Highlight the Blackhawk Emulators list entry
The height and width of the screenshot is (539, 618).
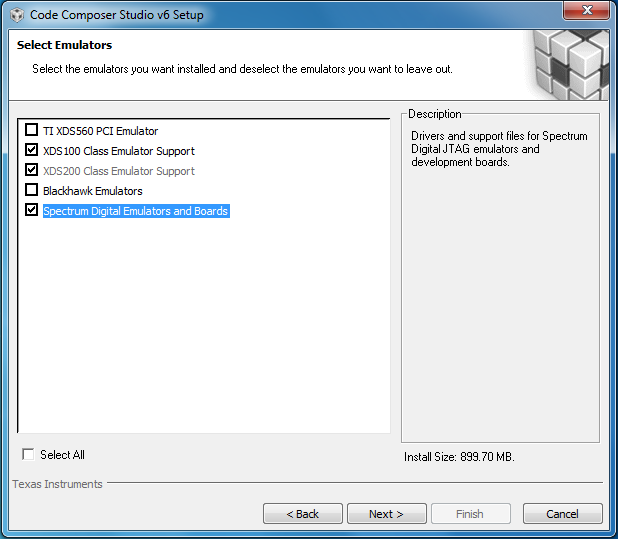click(92, 191)
